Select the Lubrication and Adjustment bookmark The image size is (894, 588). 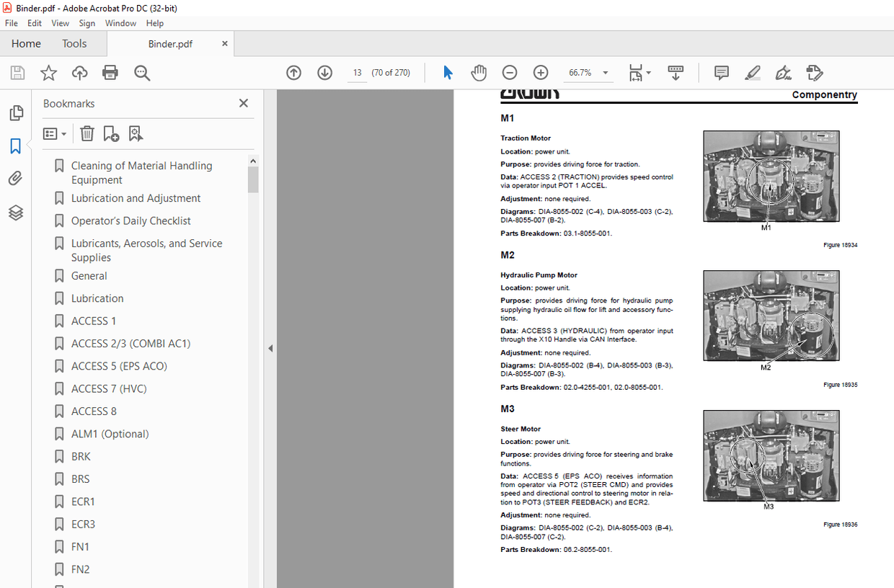click(x=136, y=197)
